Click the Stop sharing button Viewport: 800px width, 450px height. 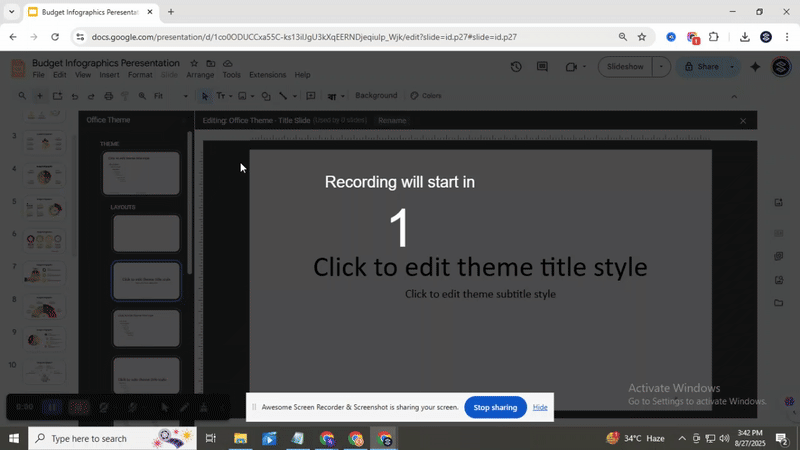coord(495,407)
